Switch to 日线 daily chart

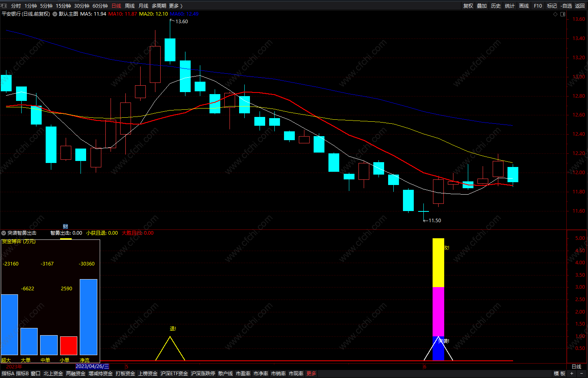pyautogui.click(x=116, y=6)
